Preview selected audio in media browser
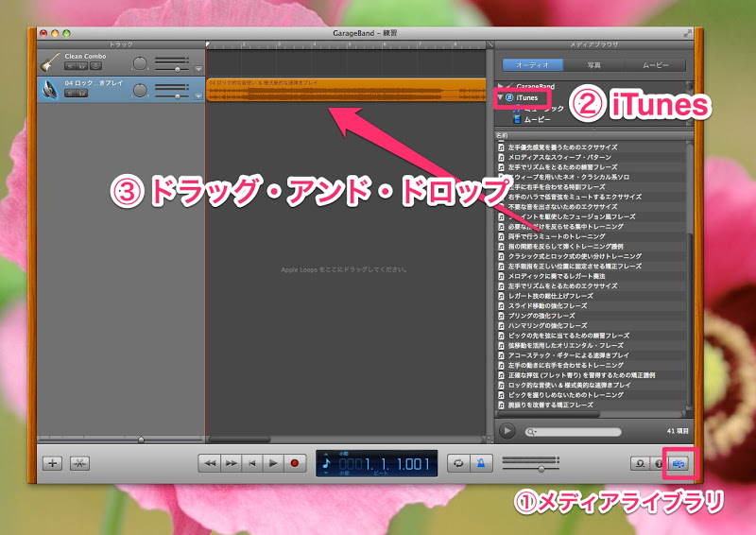 (507, 430)
